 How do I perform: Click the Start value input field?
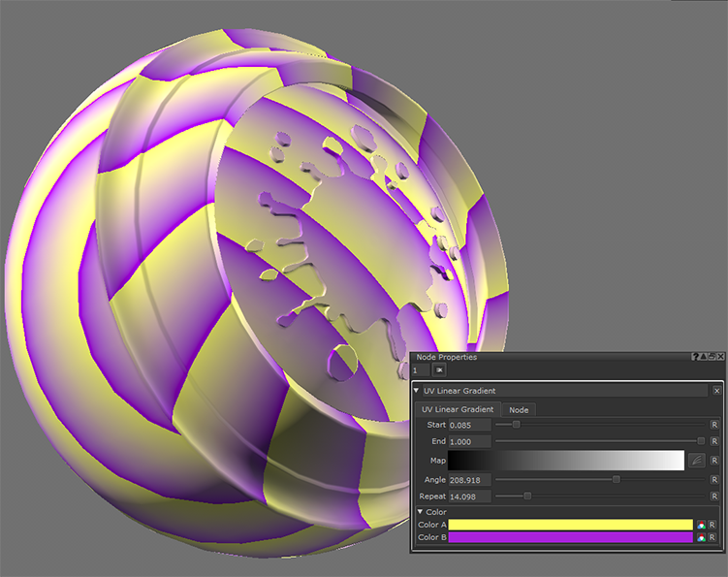pyautogui.click(x=469, y=425)
